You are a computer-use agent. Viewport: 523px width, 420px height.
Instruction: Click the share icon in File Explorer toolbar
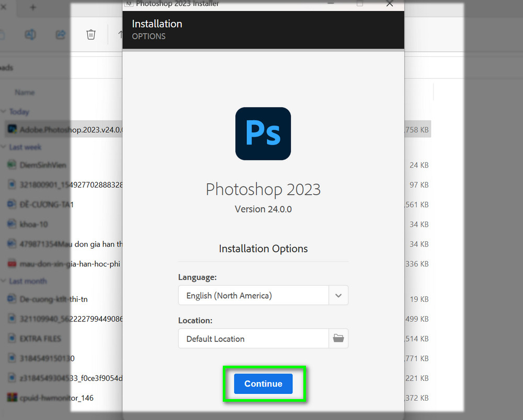[61, 34]
